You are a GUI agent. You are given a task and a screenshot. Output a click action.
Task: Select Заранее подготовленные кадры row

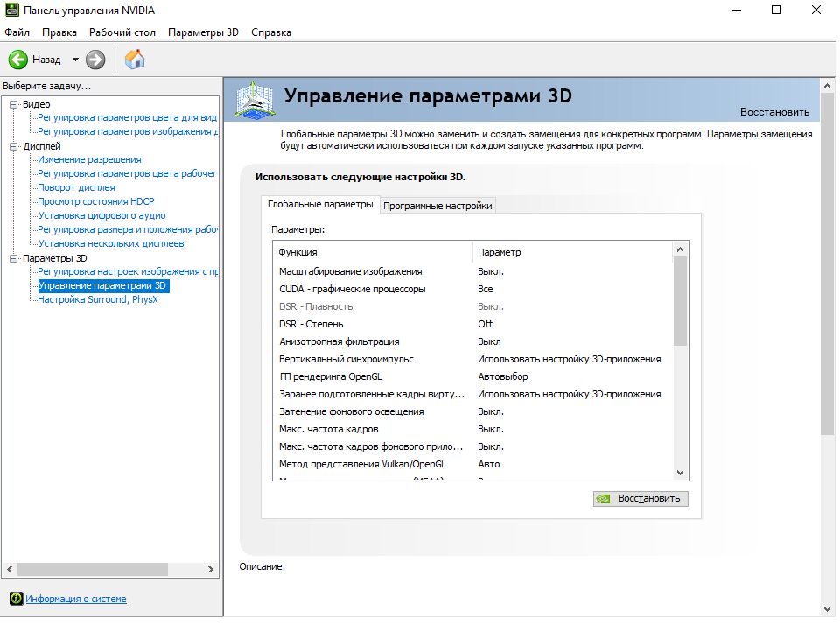[x=472, y=394]
